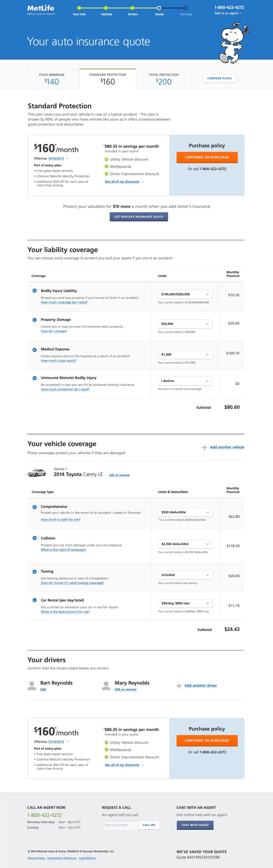The height and width of the screenshot is (868, 273).
Task: Click the Vehicles step circle in progress bar
Action: (x=106, y=8)
